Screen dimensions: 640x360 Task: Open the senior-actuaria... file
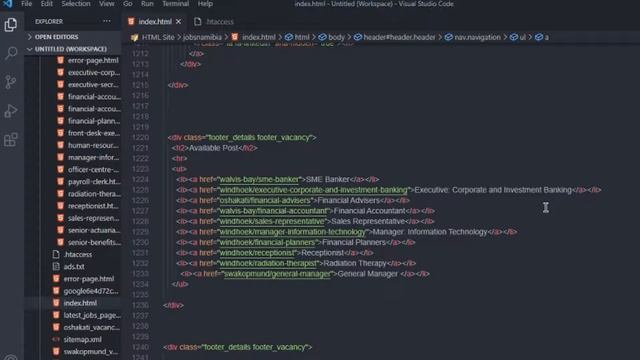[93, 230]
